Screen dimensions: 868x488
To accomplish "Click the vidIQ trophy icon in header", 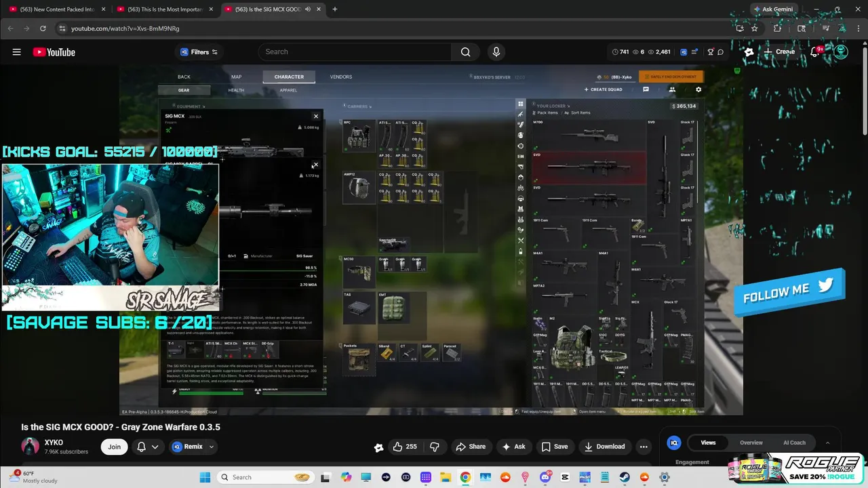I will click(x=711, y=52).
